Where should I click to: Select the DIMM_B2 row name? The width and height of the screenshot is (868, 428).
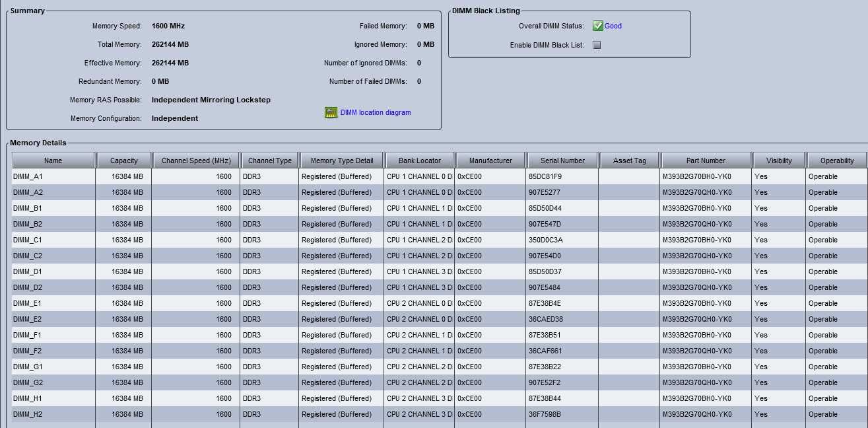[28, 224]
